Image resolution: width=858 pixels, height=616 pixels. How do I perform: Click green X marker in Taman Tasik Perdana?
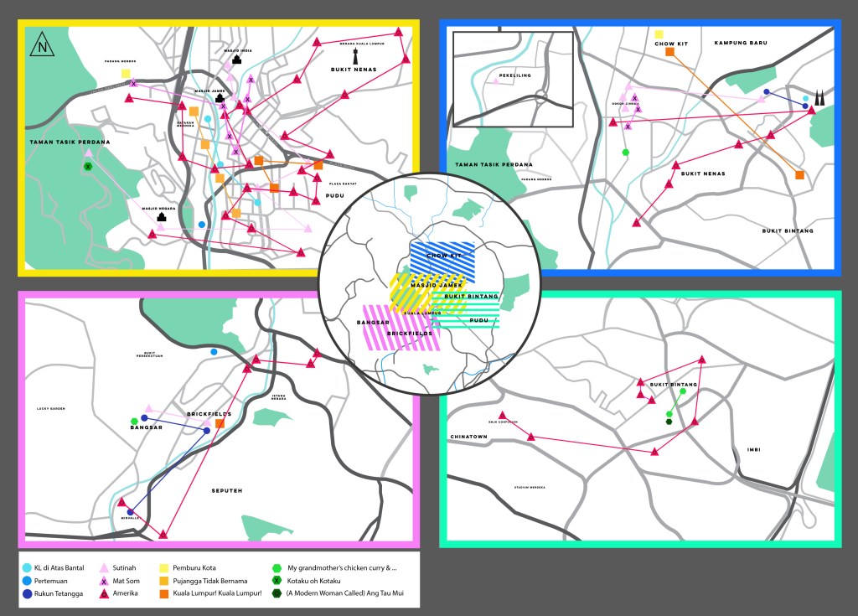point(87,167)
